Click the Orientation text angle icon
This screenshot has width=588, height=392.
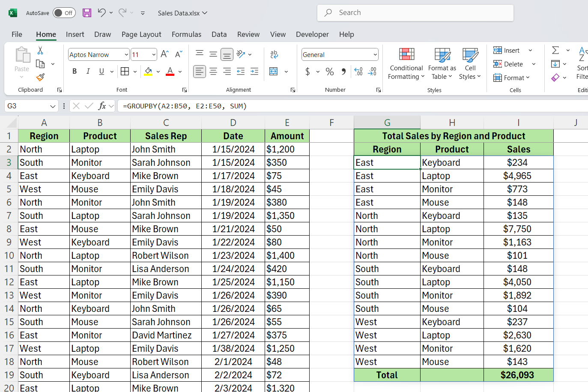coord(241,54)
